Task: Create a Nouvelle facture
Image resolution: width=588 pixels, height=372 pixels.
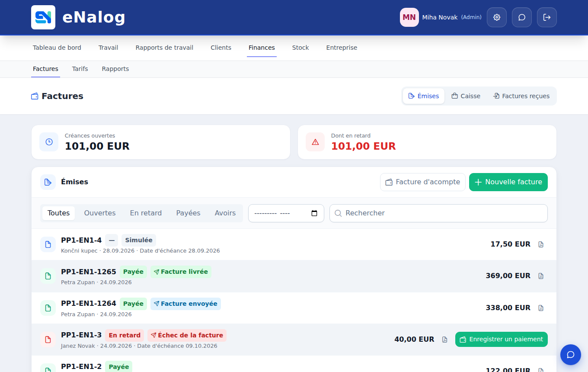Action: pos(508,182)
